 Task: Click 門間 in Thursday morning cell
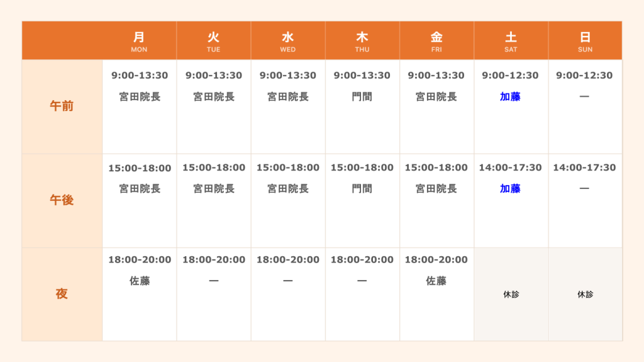point(362,97)
